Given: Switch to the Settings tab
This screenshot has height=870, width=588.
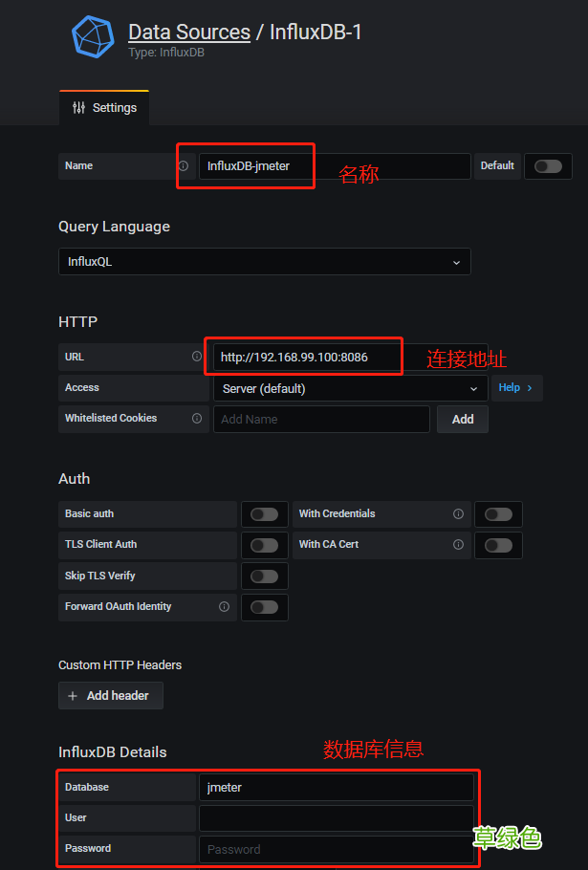Looking at the screenshot, I should click(x=103, y=108).
